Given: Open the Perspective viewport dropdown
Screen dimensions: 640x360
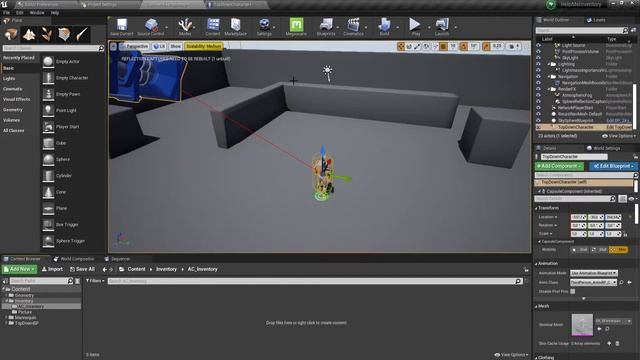Looking at the screenshot, I should click(134, 47).
